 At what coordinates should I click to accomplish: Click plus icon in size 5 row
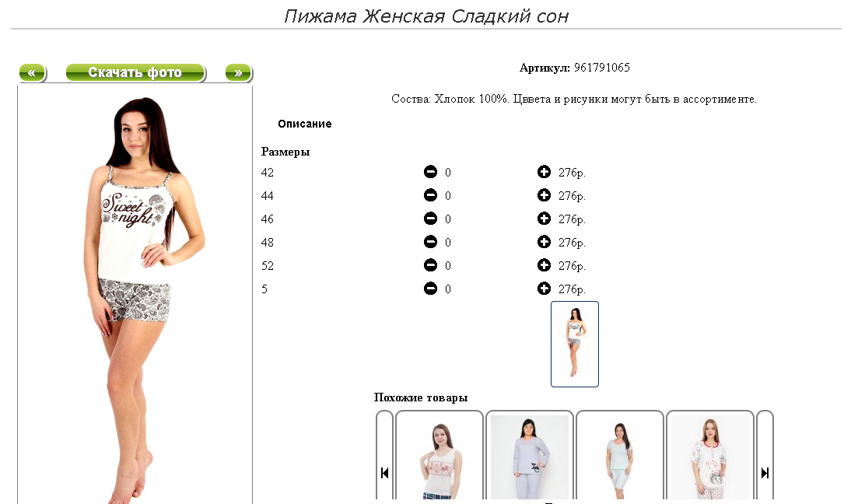pos(544,289)
